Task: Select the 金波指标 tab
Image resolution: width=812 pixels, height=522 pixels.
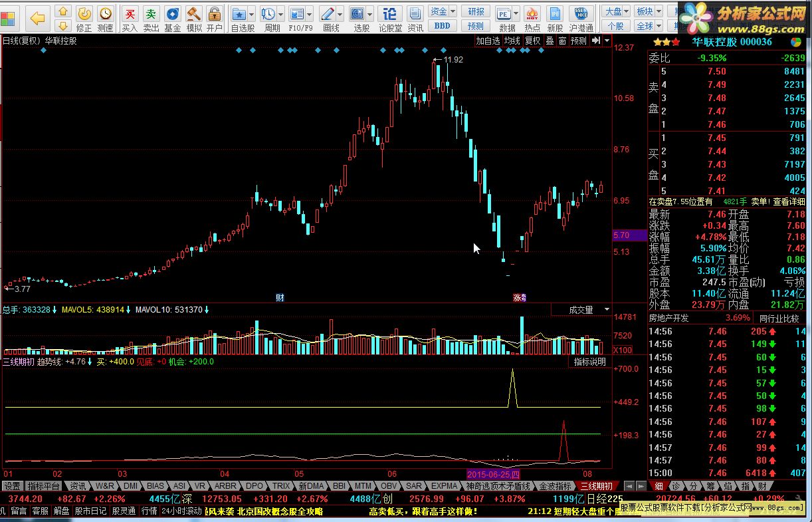Action: pos(555,486)
